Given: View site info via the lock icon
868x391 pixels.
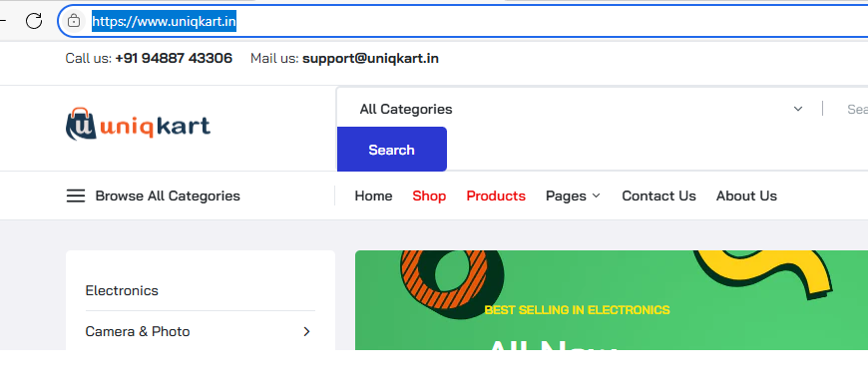Looking at the screenshot, I should 74,21.
